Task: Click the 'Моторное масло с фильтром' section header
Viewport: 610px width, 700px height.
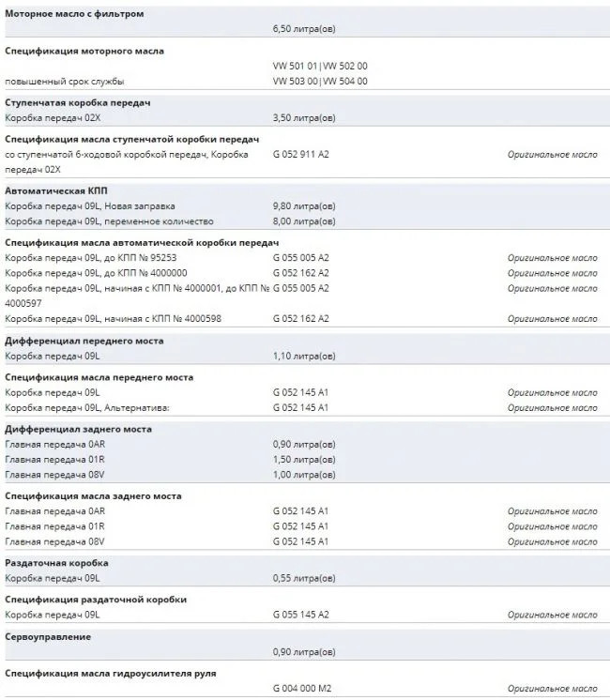Action: 75,14
